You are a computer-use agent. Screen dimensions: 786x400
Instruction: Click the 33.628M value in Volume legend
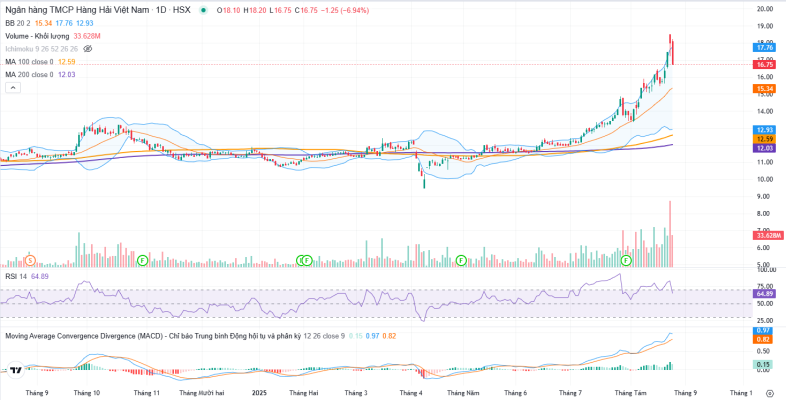[x=87, y=36]
